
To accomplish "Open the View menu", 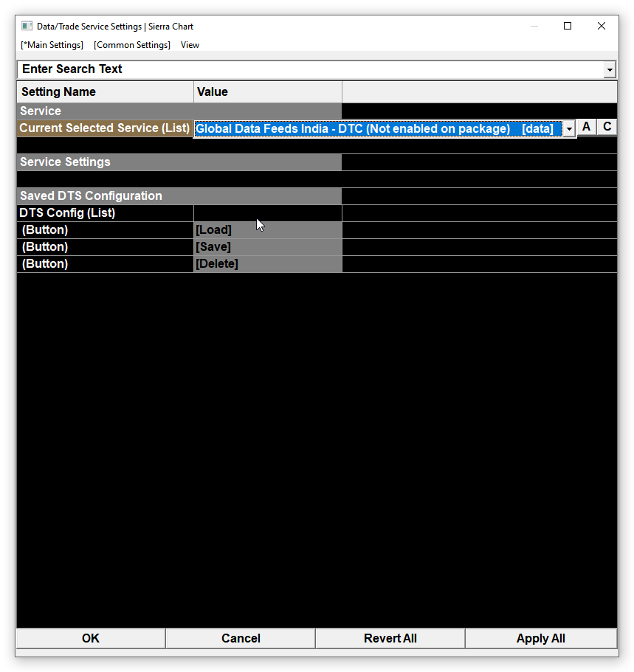I will pos(190,45).
